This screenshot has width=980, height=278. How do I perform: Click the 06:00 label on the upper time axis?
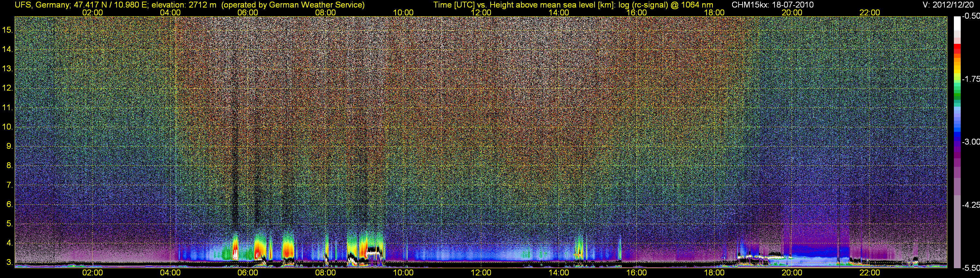(x=248, y=12)
